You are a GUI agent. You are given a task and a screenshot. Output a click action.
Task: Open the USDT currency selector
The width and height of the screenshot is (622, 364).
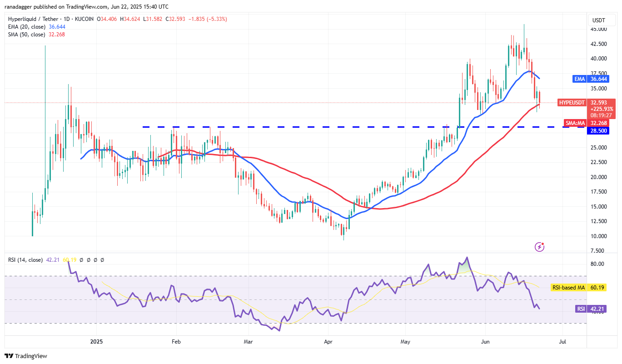coord(598,20)
